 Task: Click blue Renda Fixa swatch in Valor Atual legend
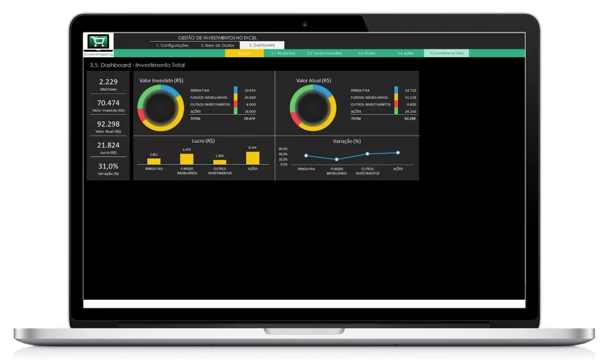[396, 90]
